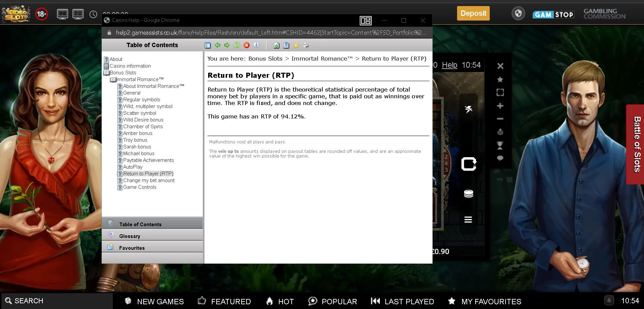Open the NEW GAMES category

[155, 301]
